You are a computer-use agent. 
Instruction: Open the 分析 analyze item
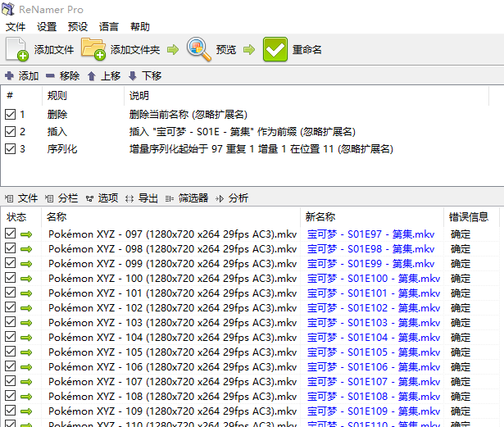click(x=232, y=198)
